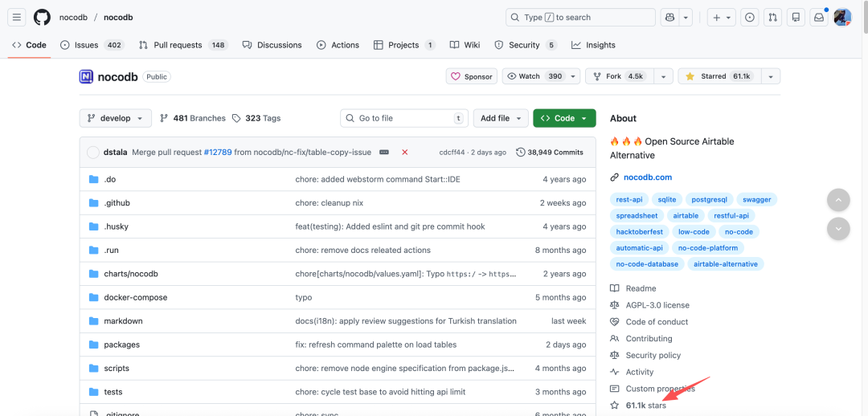Screen dimensions: 868x416
Task: Open the Insights tab
Action: pos(593,45)
